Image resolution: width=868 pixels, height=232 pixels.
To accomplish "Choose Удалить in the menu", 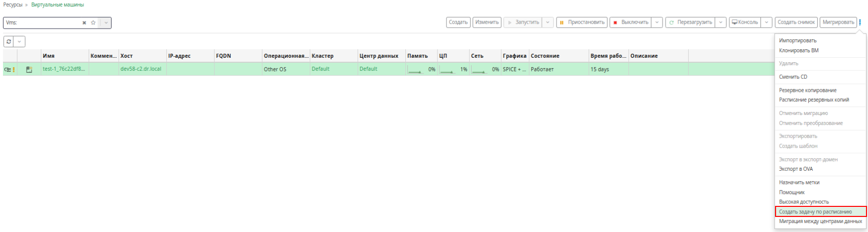I will coord(789,63).
